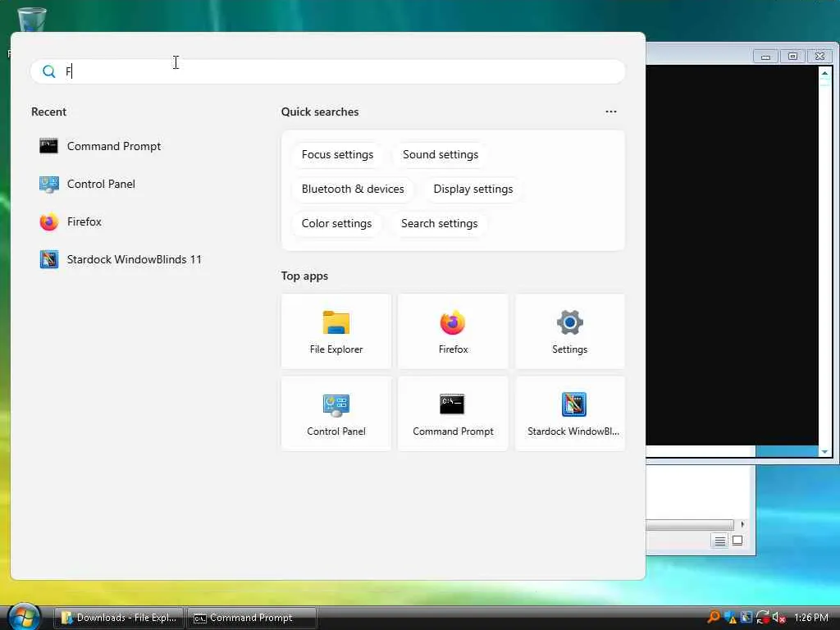Select the Sound settings quick search
Viewport: 840px width, 630px height.
coord(441,155)
